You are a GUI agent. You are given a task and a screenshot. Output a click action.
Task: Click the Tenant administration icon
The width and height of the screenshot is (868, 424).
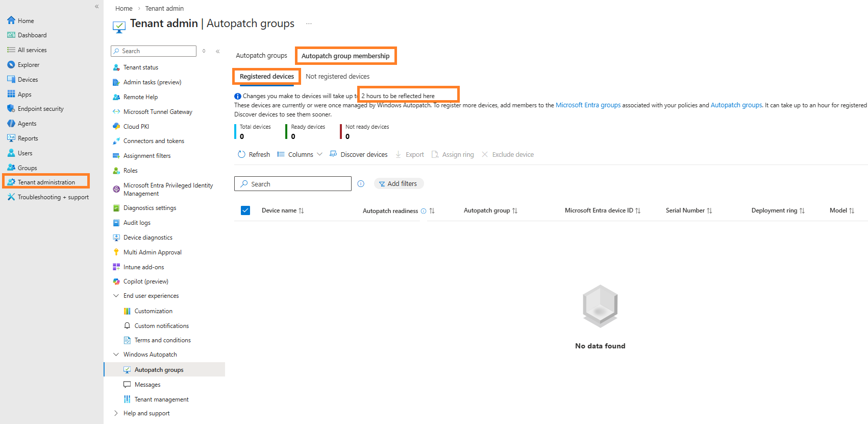click(x=11, y=182)
